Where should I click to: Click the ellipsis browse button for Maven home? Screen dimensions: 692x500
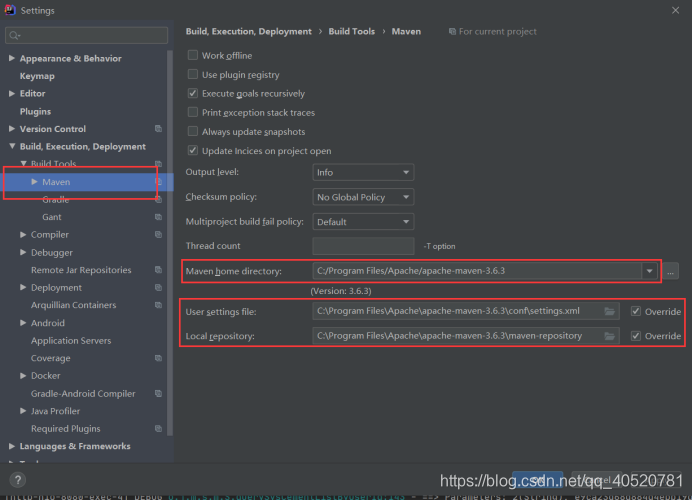click(670, 271)
